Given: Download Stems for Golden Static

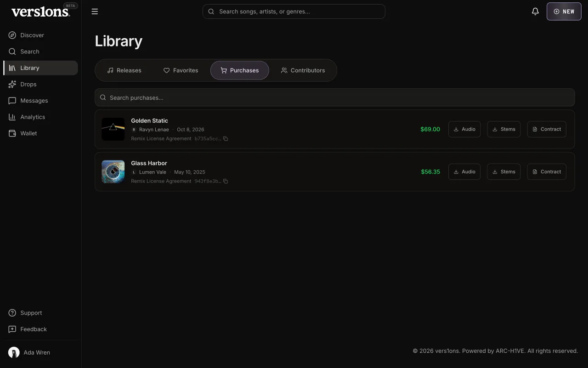Looking at the screenshot, I should tap(504, 129).
